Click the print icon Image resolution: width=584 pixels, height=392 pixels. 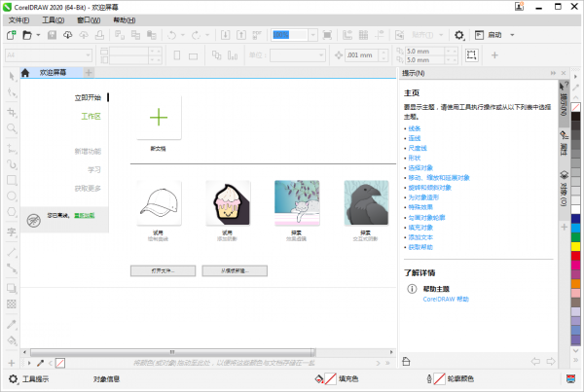click(x=99, y=35)
